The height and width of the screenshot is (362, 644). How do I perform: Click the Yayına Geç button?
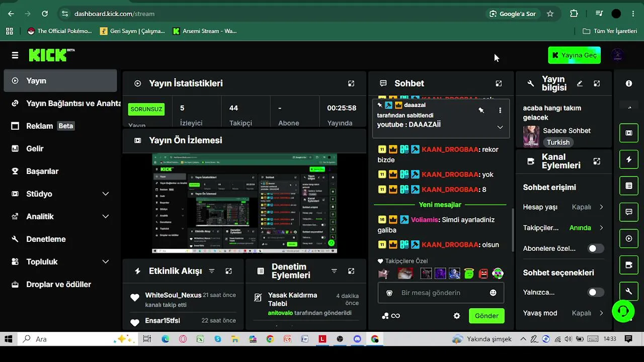[574, 55]
